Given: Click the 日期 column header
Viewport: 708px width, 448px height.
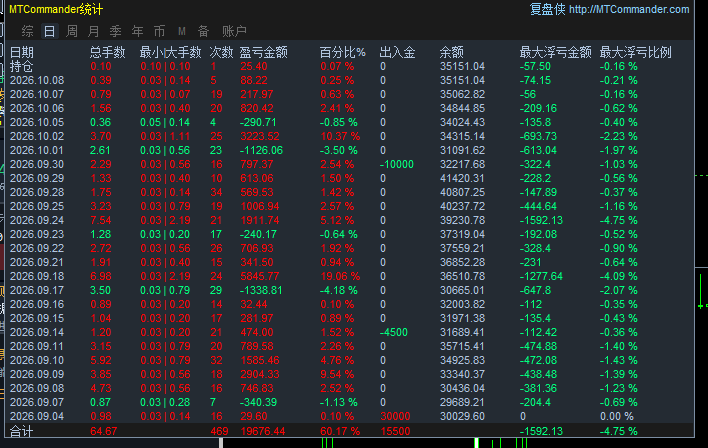Looking at the screenshot, I should click(22, 52).
